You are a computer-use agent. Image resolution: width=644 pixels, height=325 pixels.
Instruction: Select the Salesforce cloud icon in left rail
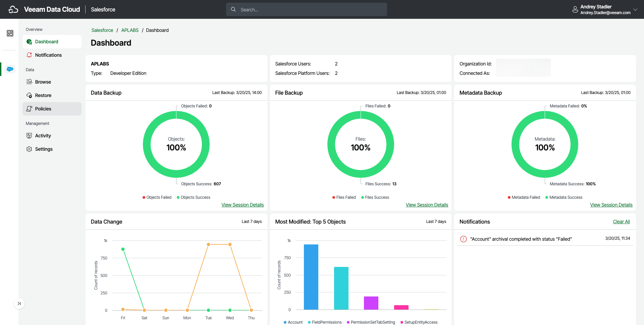[x=10, y=69]
